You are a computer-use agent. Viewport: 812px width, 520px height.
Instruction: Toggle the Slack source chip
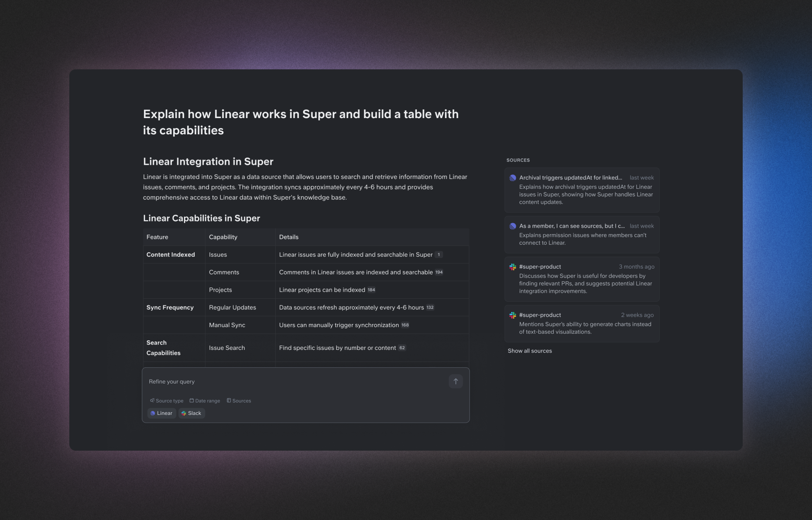point(192,413)
